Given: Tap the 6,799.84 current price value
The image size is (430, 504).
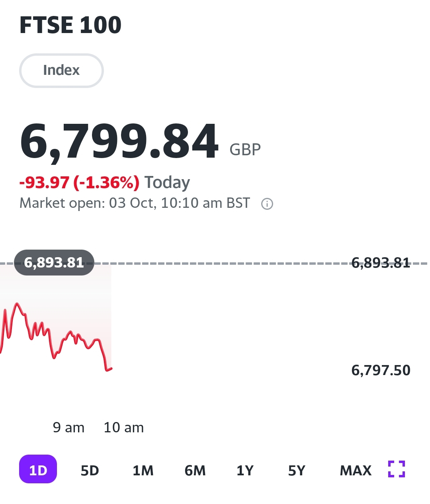Looking at the screenshot, I should pyautogui.click(x=119, y=142).
